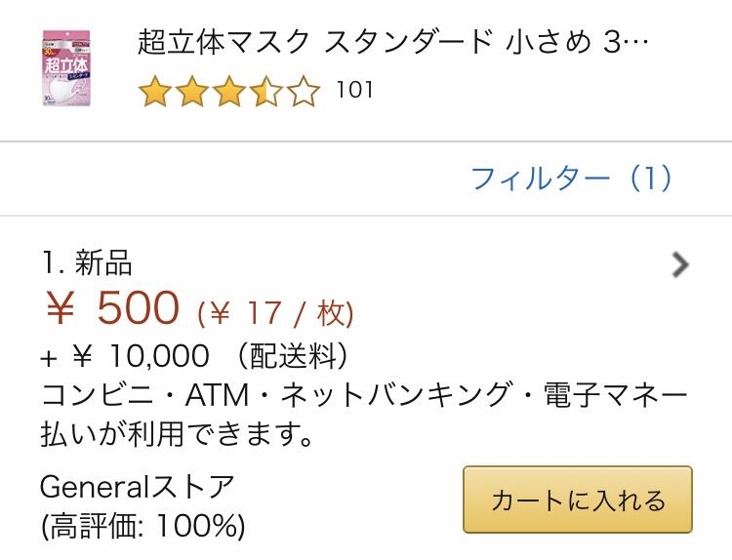Screen dimensions: 732x560
Task: Click the first gold rating star
Action: [154, 93]
